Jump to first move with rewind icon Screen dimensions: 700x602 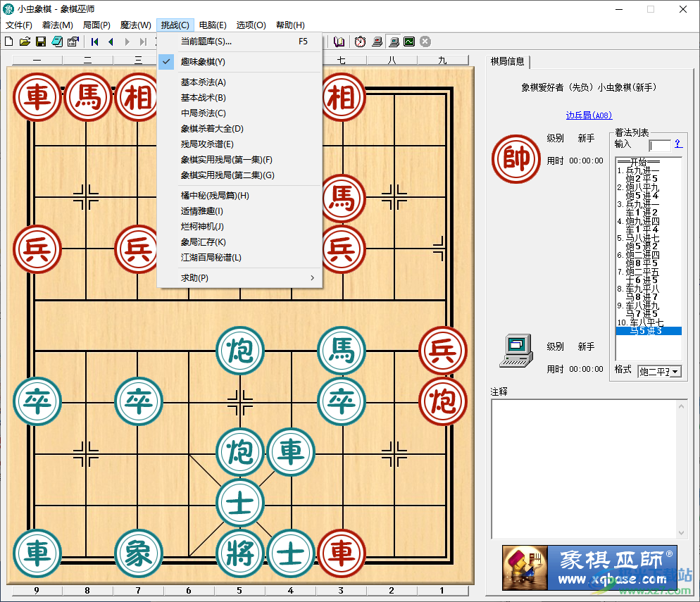pos(94,42)
